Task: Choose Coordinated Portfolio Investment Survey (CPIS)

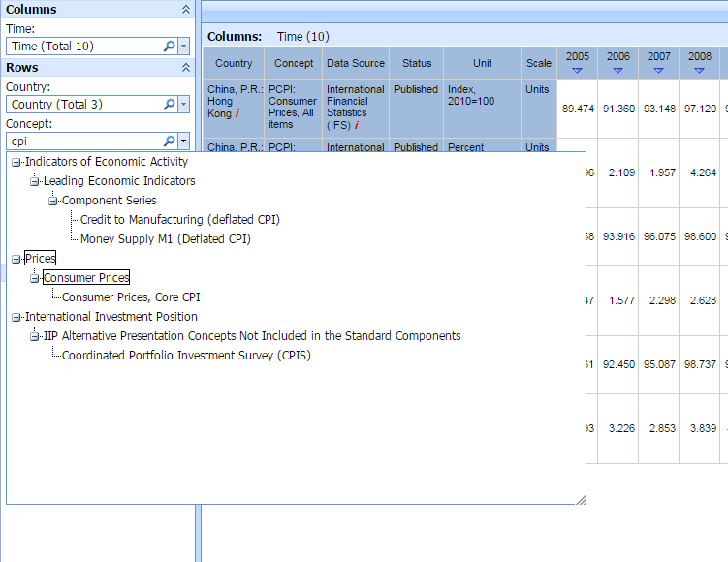Action: [x=186, y=356]
